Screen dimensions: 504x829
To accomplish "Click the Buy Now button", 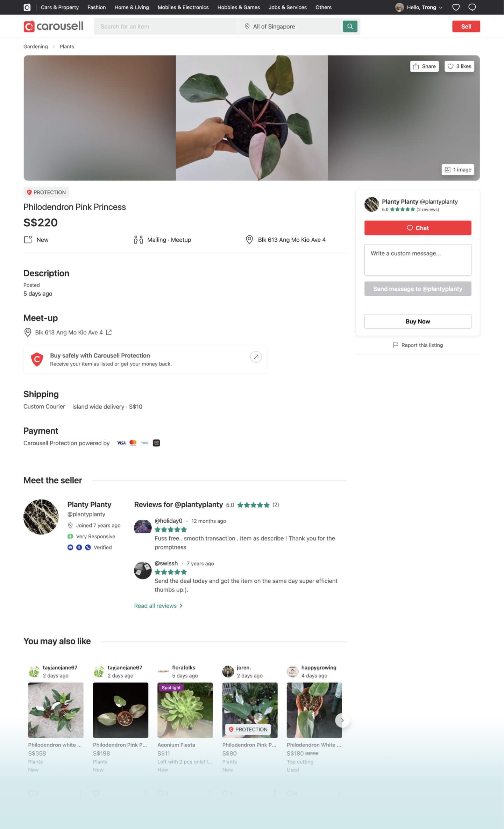I will pos(418,321).
